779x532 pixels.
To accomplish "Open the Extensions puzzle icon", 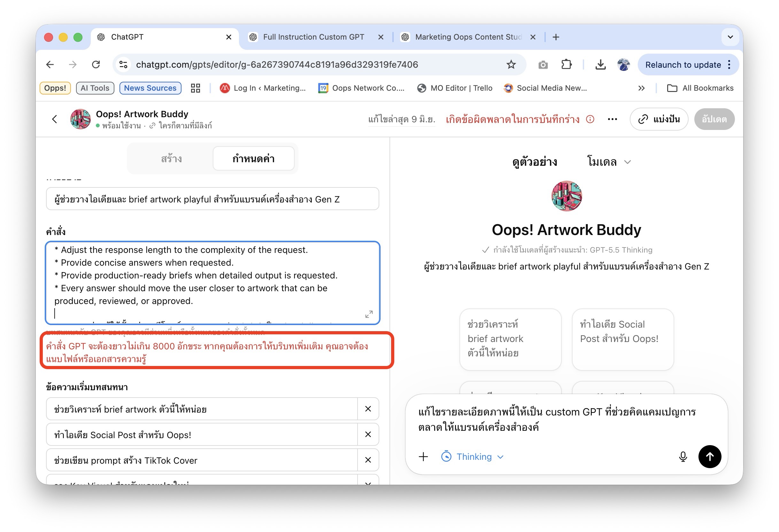I will (x=567, y=65).
